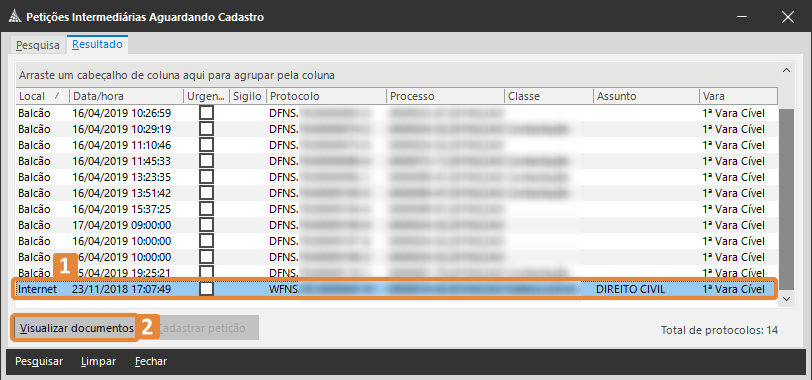Select the date cell 16/04/2019 10:29:19

[122, 129]
